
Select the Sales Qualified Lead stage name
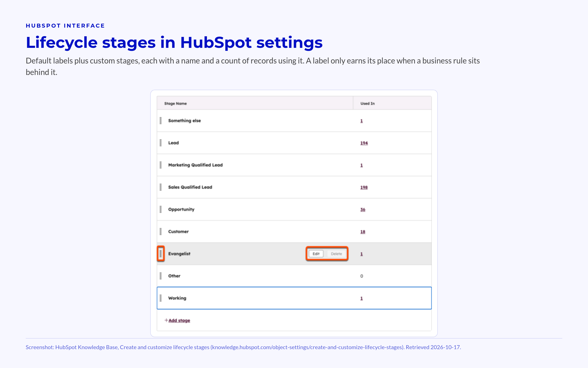click(190, 187)
